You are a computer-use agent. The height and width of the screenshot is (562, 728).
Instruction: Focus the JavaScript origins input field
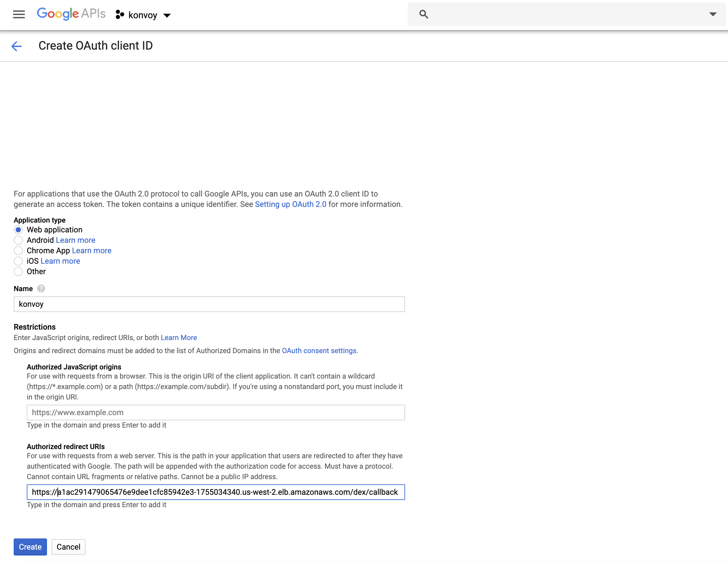click(x=215, y=412)
